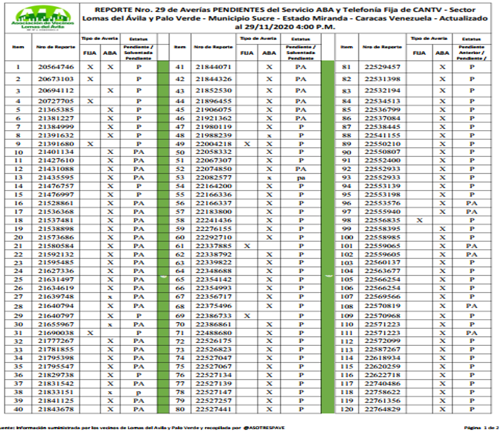The height and width of the screenshot is (432, 504).
Task: Click the "Página 1 de 2" page indicator
Action: [x=481, y=427]
